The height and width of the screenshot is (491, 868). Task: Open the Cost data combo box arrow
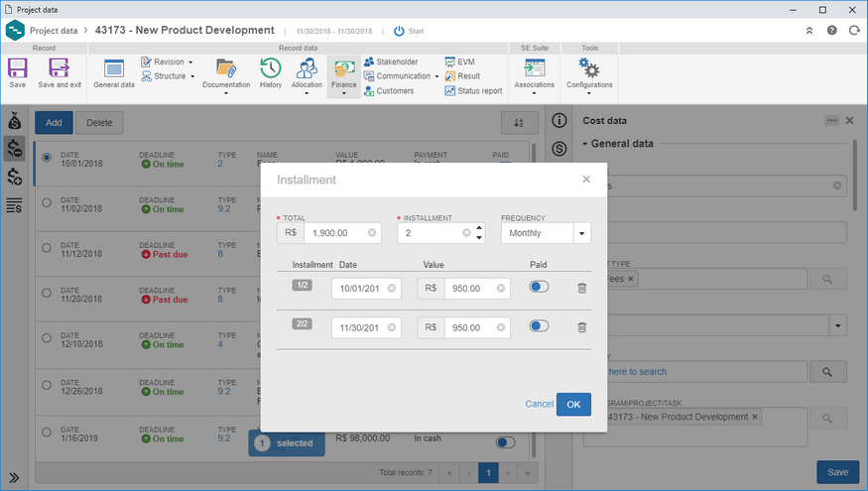837,325
